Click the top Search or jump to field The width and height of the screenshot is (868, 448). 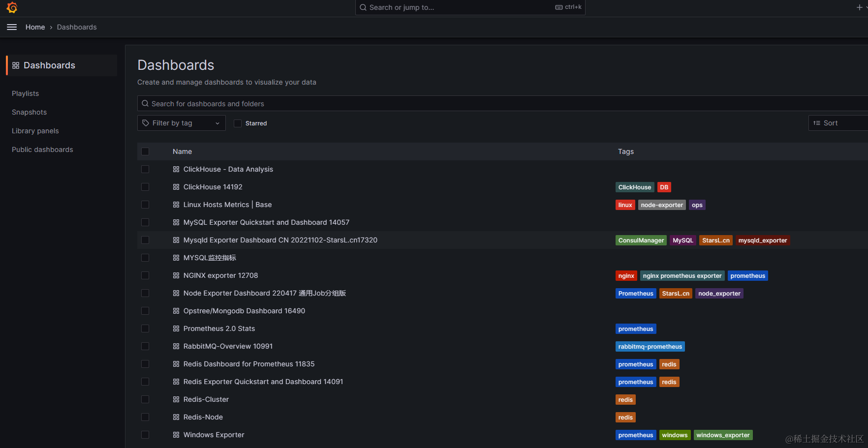tap(470, 7)
